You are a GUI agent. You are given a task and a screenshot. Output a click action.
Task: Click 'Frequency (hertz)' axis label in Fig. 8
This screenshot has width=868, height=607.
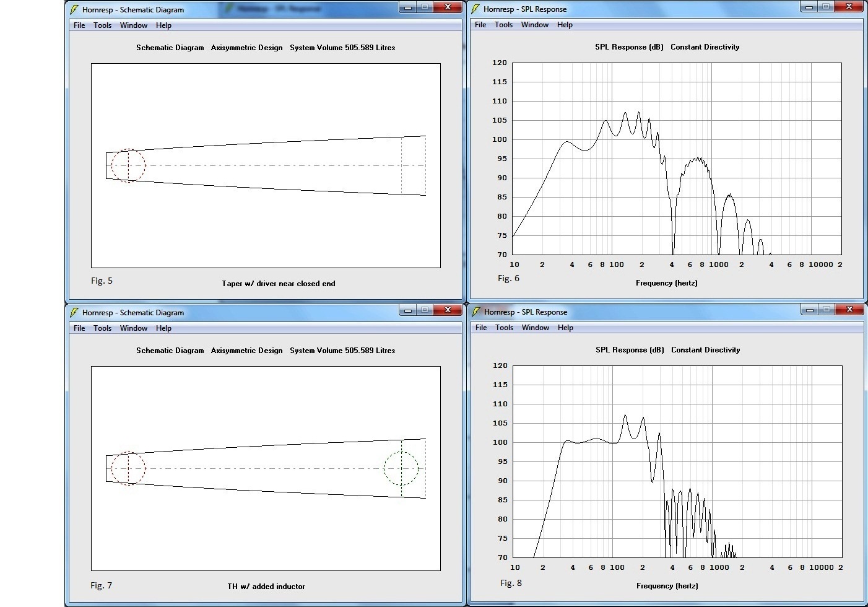(x=667, y=586)
